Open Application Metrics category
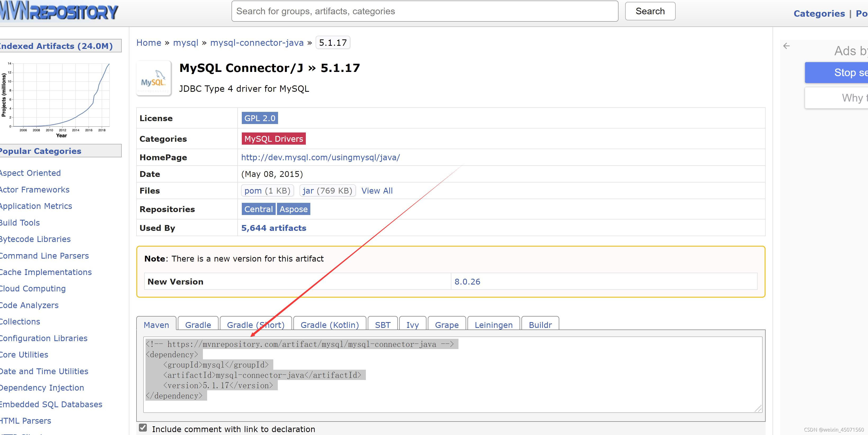Image resolution: width=868 pixels, height=435 pixels. (36, 206)
